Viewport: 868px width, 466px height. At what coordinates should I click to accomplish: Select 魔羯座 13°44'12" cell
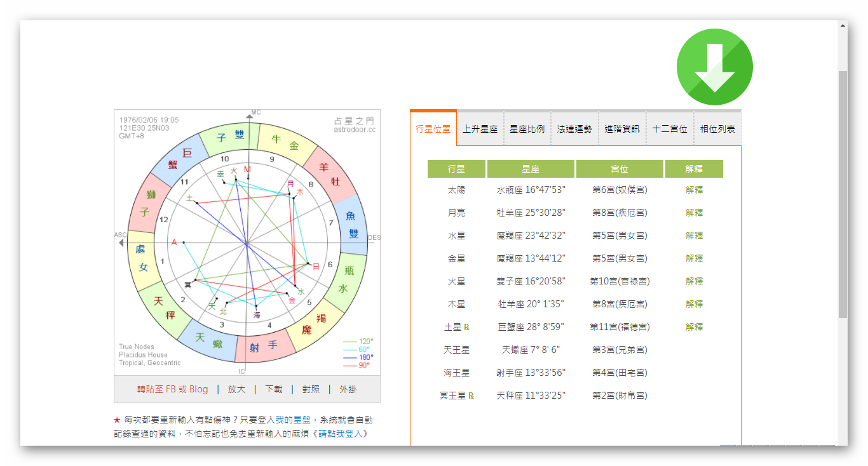[x=531, y=258]
